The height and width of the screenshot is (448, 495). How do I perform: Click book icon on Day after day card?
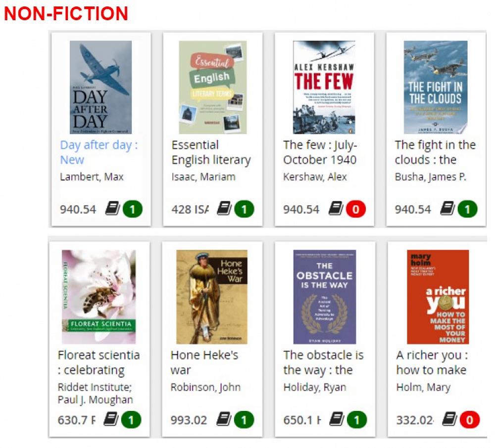click(112, 209)
